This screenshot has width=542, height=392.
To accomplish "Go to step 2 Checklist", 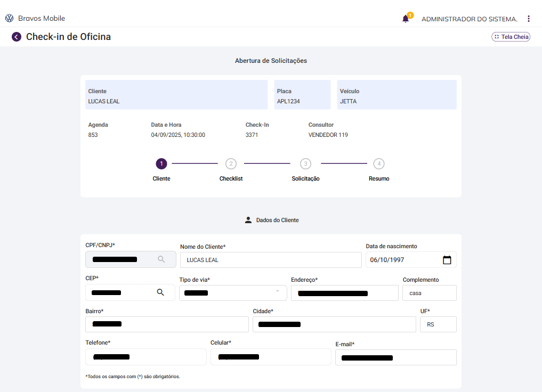I will click(x=231, y=164).
